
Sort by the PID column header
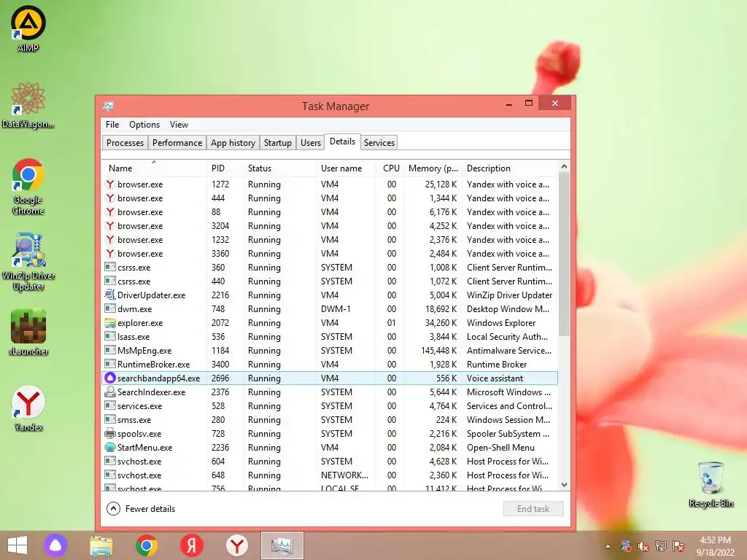(x=225, y=168)
